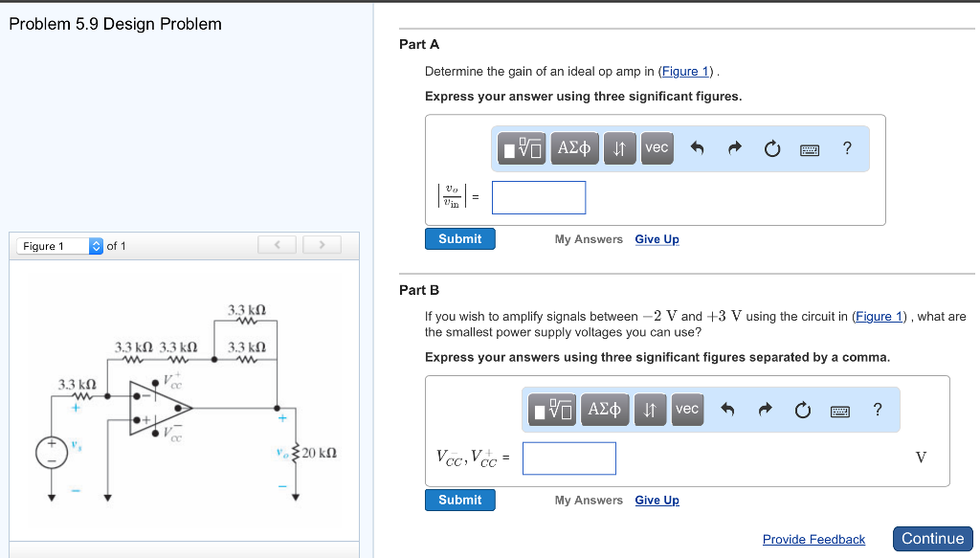Click the 20 kΩ load resistor label
This screenshot has width=980, height=558.
coord(320,453)
